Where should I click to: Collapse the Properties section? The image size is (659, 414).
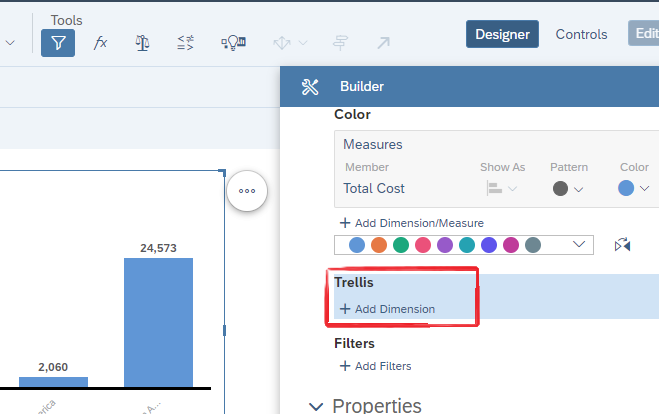point(317,406)
